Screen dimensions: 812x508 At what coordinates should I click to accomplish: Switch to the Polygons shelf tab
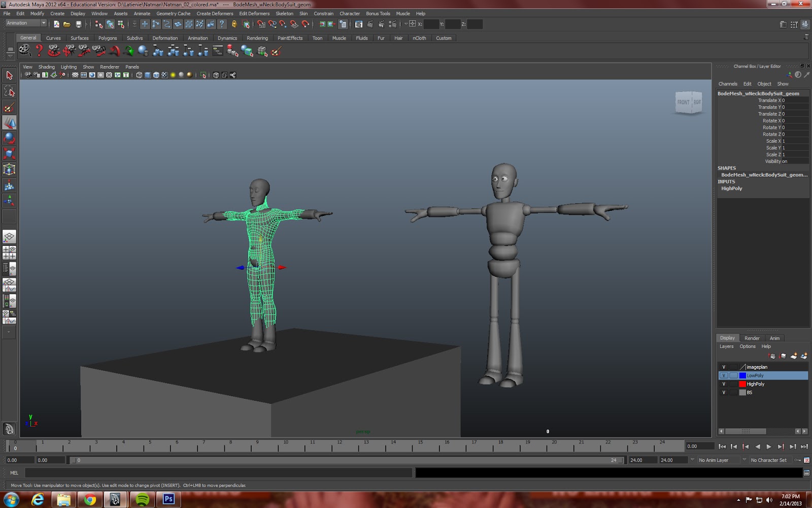(x=108, y=38)
